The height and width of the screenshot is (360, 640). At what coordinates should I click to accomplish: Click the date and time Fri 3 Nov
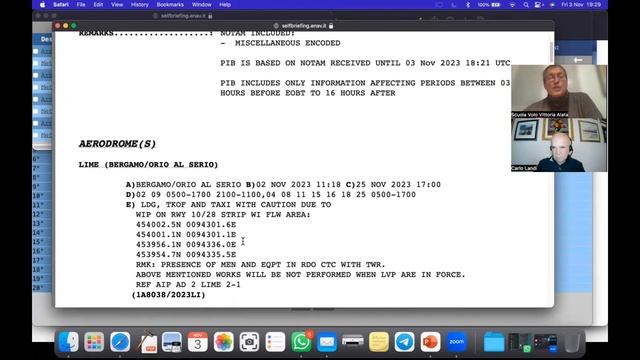point(581,4)
